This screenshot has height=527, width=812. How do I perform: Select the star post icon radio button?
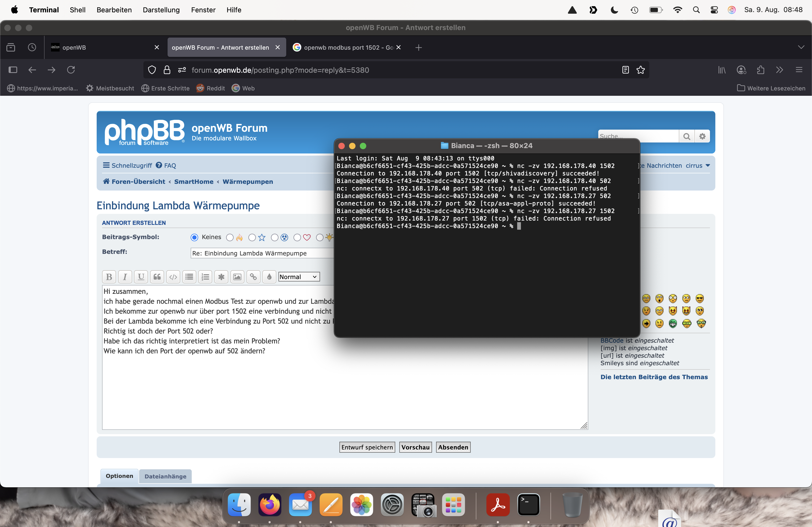point(252,237)
